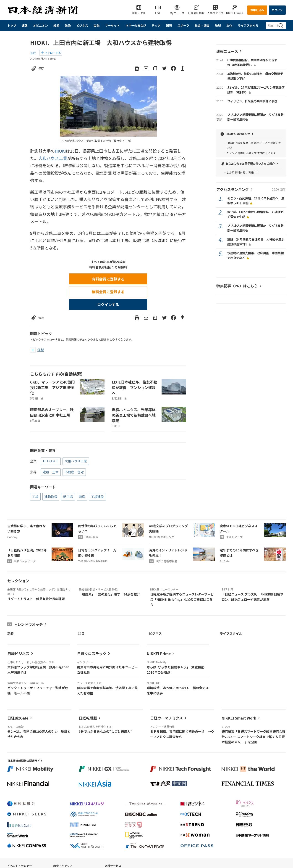Click the orange お申し込み button
Image resolution: width=293 pixels, height=868 pixels.
pyautogui.click(x=257, y=10)
